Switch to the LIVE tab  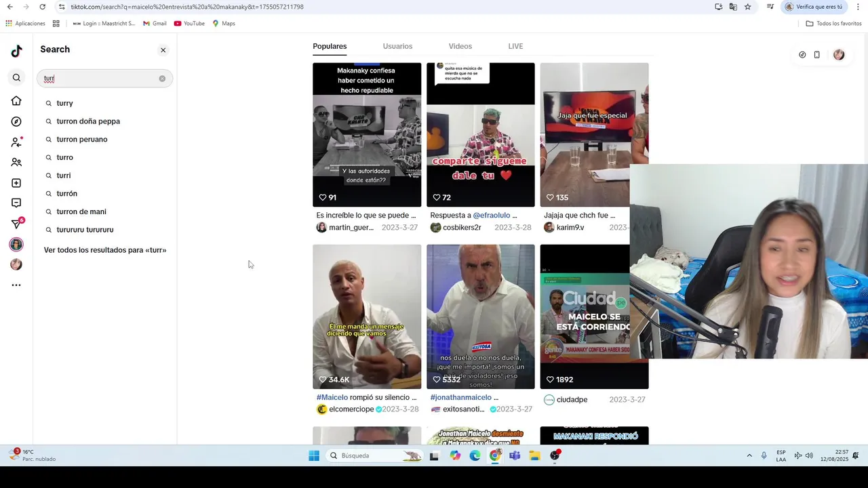point(515,46)
